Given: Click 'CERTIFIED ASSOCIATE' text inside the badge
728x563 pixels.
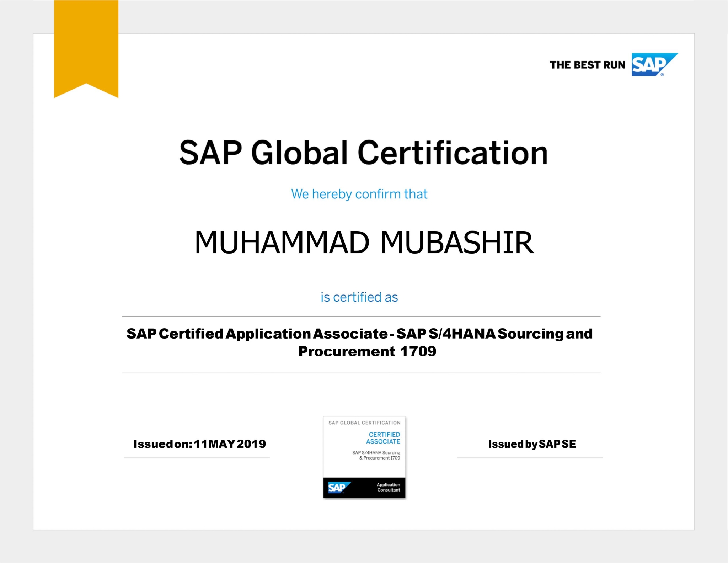Looking at the screenshot, I should (383, 438).
